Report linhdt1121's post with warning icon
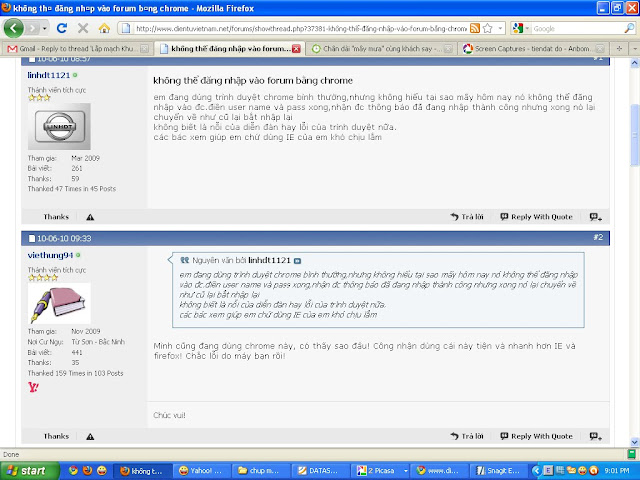640x480 pixels. pos(90,217)
